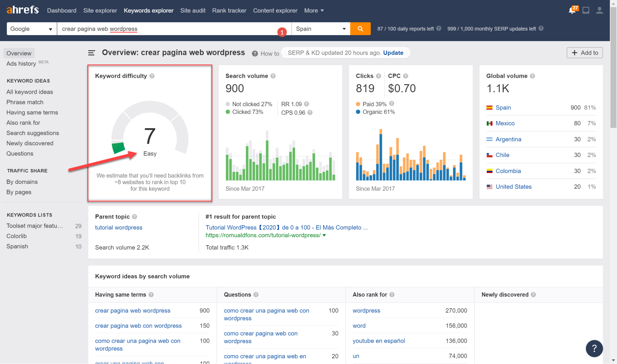The width and height of the screenshot is (617, 364).
Task: Go to Dashboard
Action: [x=62, y=10]
